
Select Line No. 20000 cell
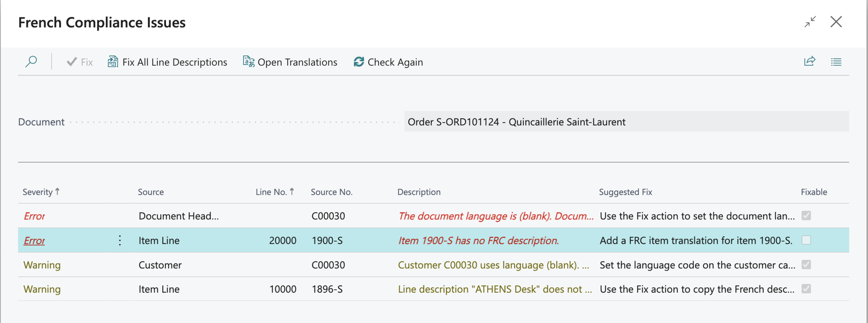[282, 240]
